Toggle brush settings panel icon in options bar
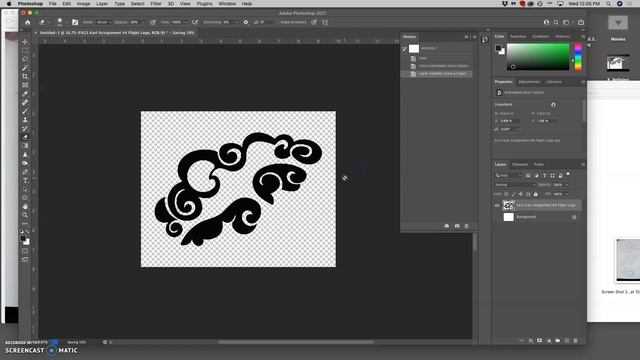This screenshot has height=360, width=640. click(75, 22)
